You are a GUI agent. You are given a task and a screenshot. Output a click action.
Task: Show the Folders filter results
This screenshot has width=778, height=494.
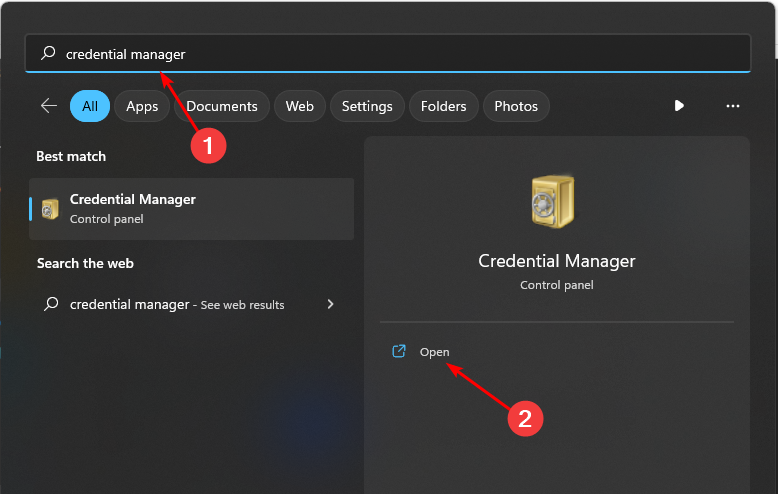coord(443,106)
